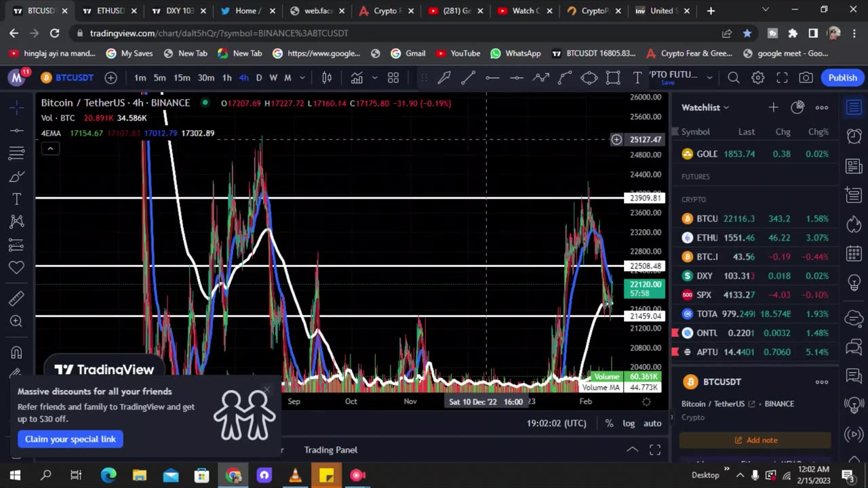Image resolution: width=868 pixels, height=488 pixels.
Task: Toggle the Watchlist panel icon
Action: [x=854, y=107]
